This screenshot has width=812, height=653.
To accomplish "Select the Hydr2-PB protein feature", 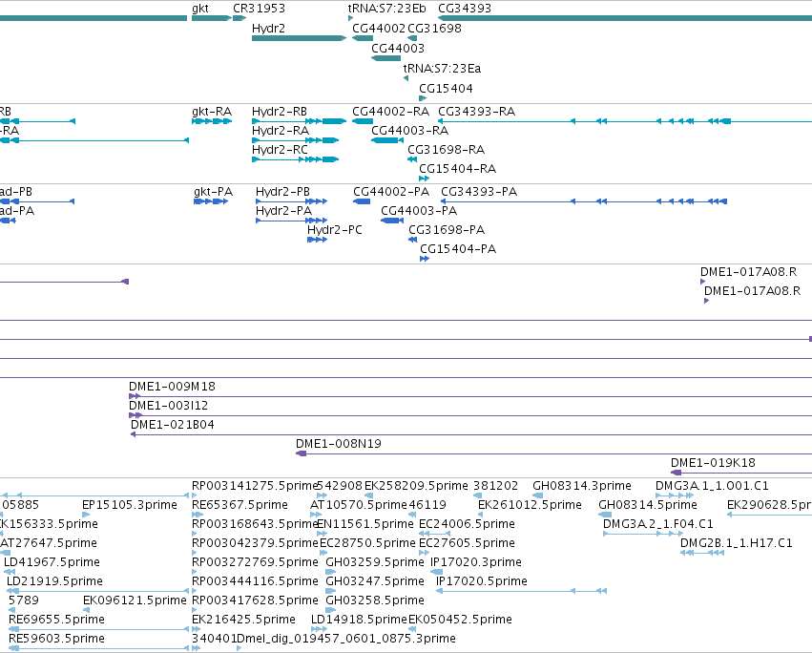I will (x=292, y=201).
